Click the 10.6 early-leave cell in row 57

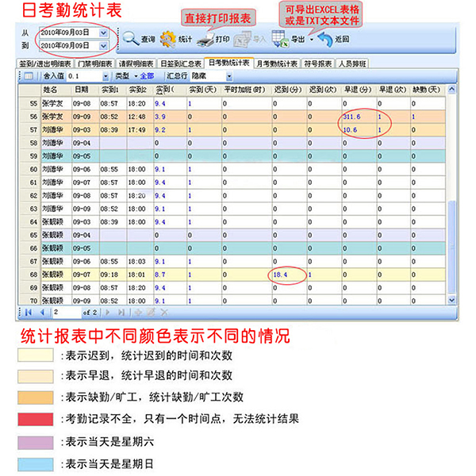point(359,130)
